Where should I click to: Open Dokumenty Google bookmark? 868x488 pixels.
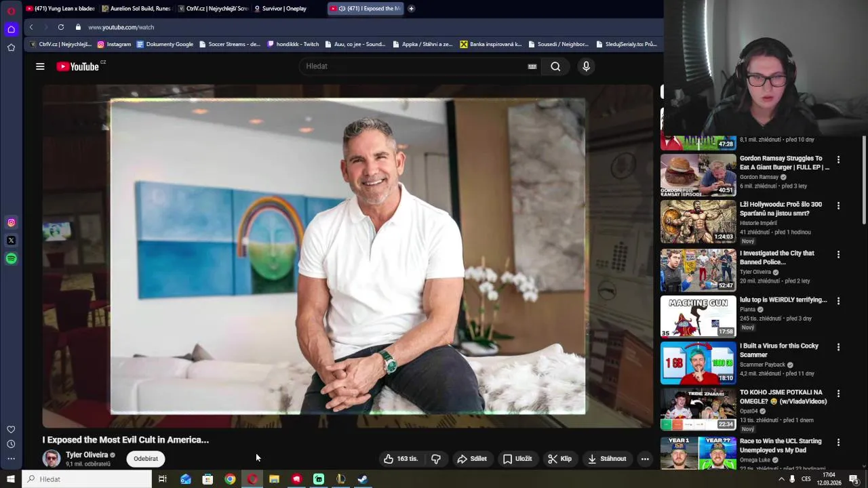coord(165,44)
